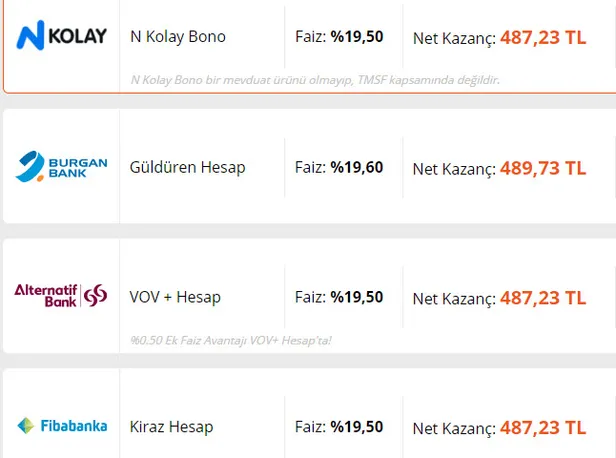
Task: Select VOV + Hesap interest rate %19,50
Action: pyautogui.click(x=357, y=297)
